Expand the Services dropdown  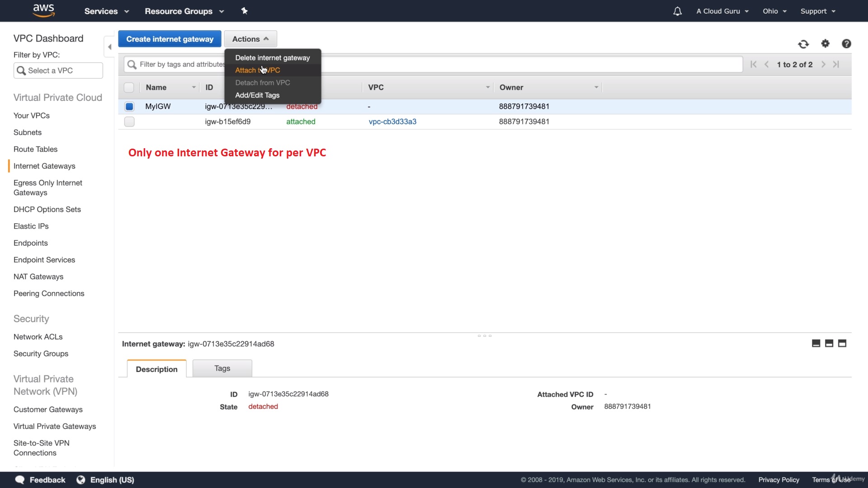(107, 11)
